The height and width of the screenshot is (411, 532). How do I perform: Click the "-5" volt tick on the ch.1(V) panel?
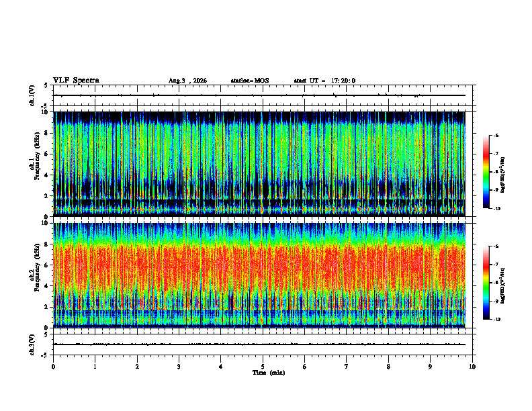[44, 106]
